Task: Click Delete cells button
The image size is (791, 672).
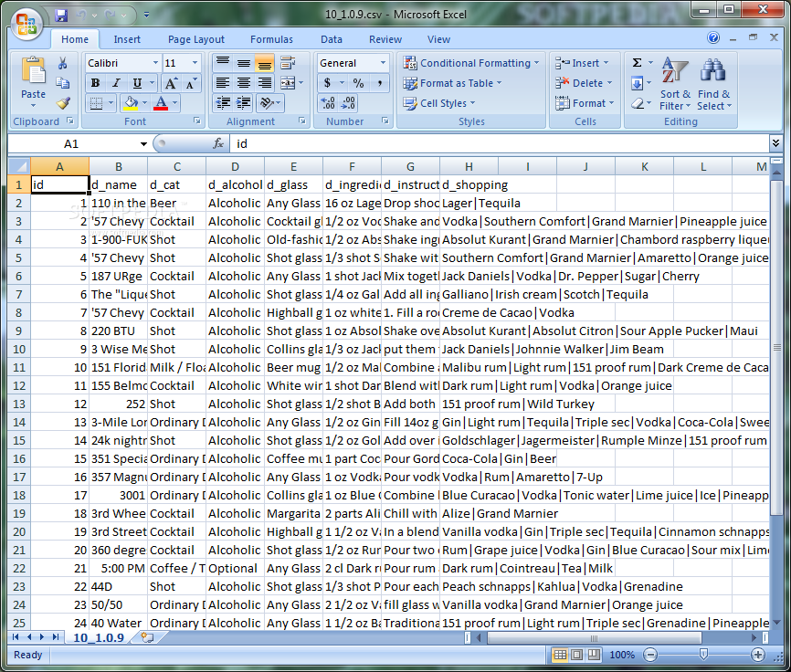Action: click(585, 83)
